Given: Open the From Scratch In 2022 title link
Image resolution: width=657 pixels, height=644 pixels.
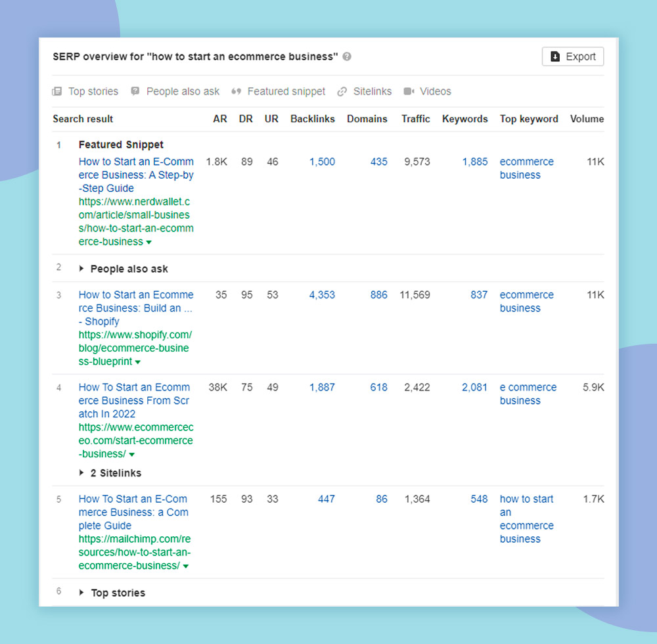Looking at the screenshot, I should [134, 401].
